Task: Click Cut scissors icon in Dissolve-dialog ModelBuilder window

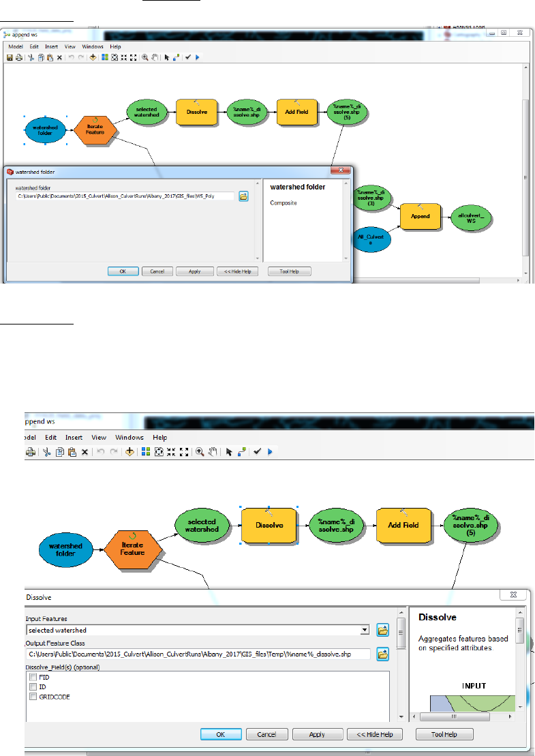Action: coord(47,452)
